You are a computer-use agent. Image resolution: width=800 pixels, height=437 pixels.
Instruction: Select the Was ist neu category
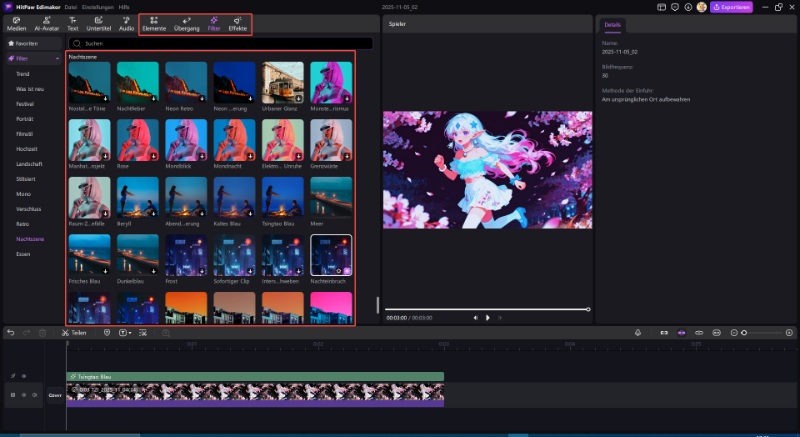30,89
